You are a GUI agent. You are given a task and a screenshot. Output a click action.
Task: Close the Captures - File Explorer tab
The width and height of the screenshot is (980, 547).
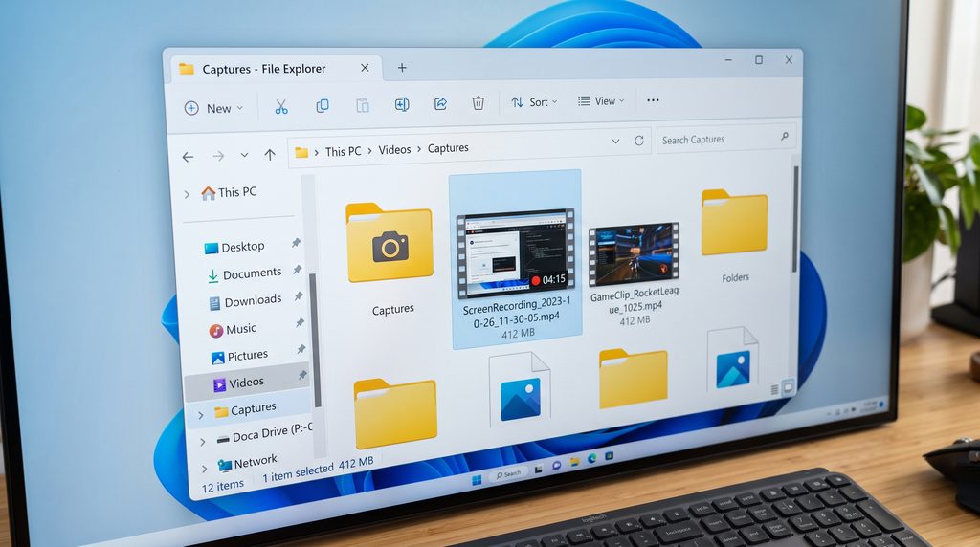coord(365,68)
